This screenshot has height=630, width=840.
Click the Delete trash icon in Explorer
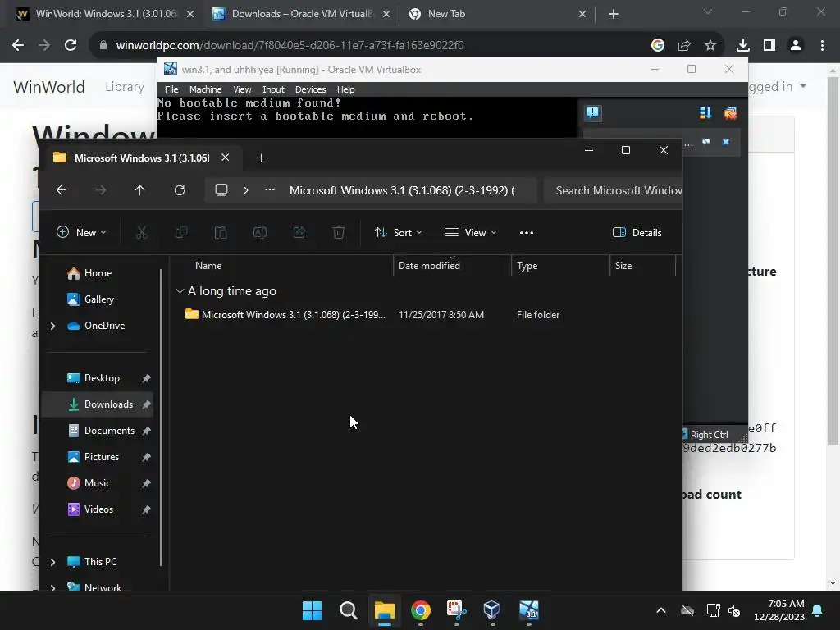pyautogui.click(x=339, y=232)
